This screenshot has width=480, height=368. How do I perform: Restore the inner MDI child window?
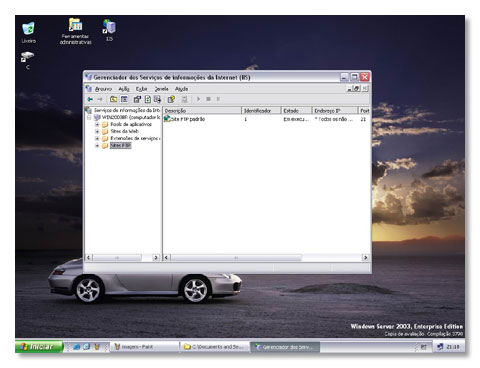(357, 88)
